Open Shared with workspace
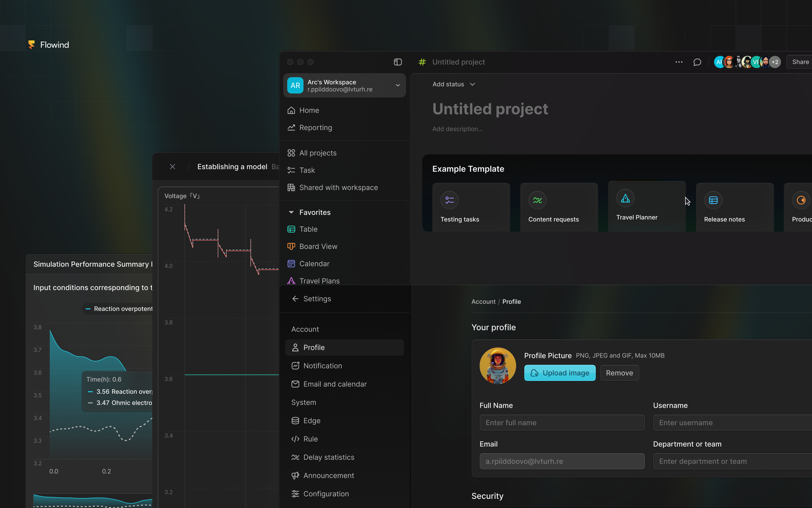The width and height of the screenshot is (812, 508). [x=345, y=187]
